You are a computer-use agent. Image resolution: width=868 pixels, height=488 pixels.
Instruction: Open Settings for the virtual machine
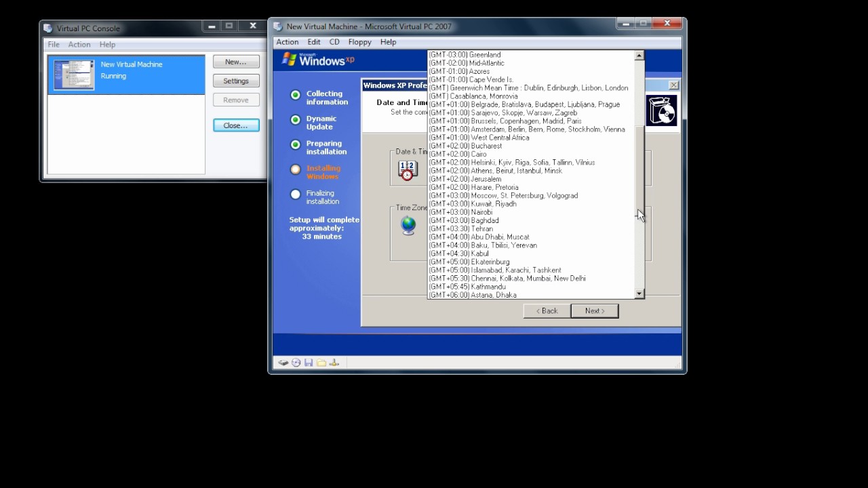click(236, 81)
